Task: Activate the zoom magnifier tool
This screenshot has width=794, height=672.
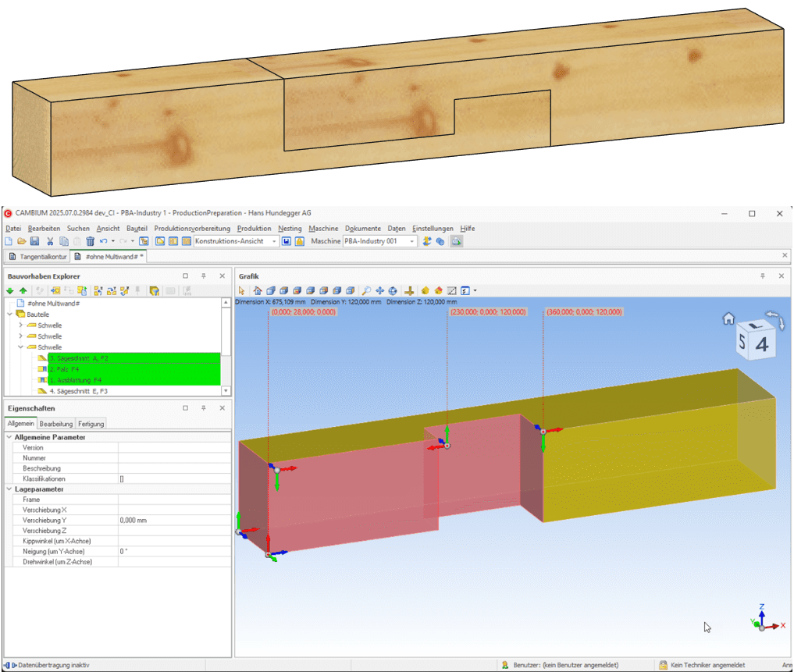Action: [365, 290]
